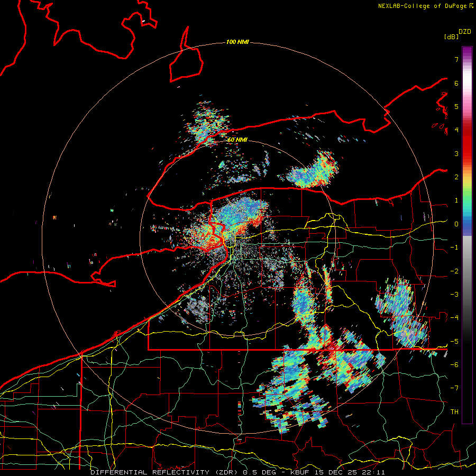476x476 pixels.
Task: Click the 4 value on color scale
Action: click(x=456, y=130)
